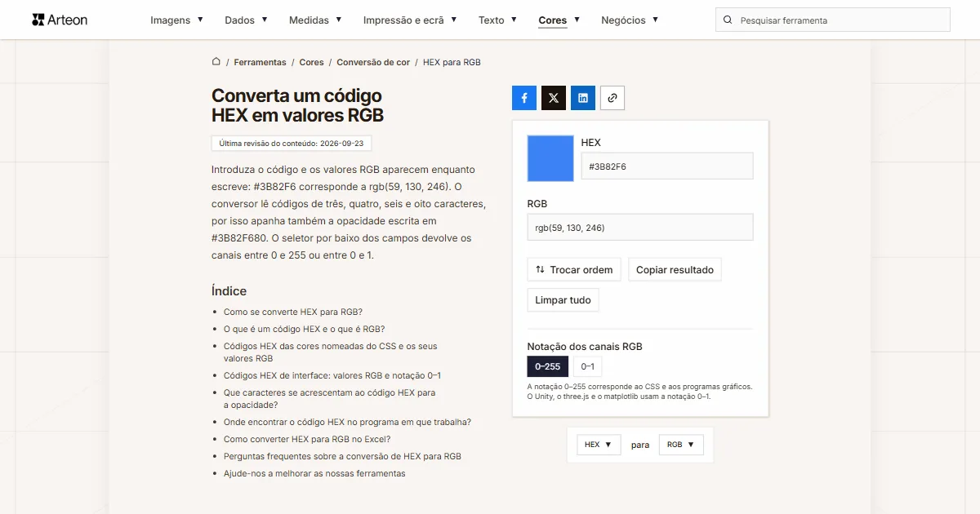
Task: Open the RGB target format dropdown
Action: point(681,445)
